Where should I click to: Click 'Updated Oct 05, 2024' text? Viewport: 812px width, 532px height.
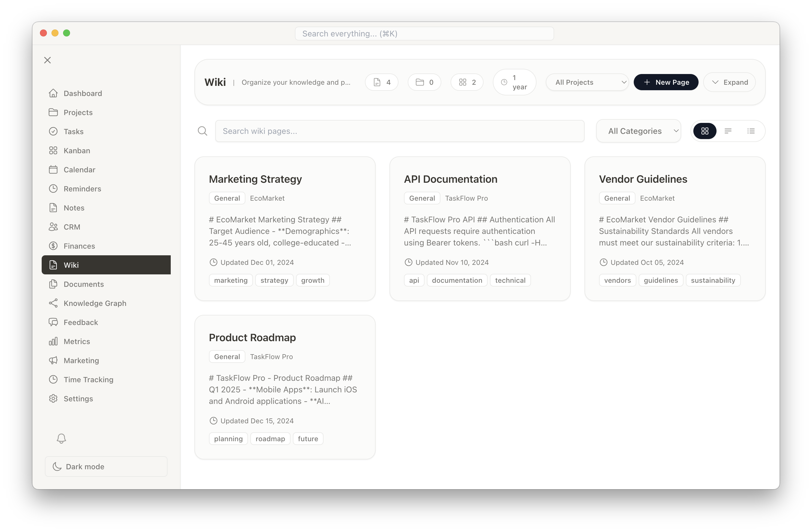coord(647,262)
